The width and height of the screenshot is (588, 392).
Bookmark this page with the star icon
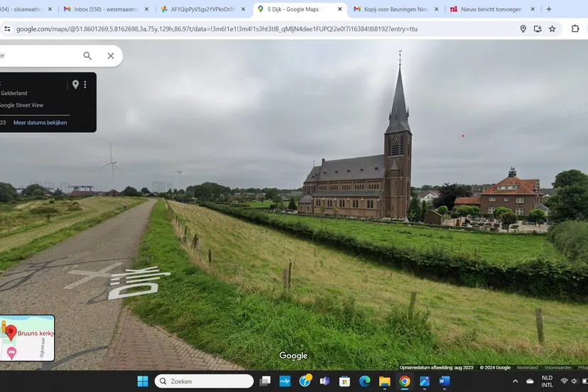point(552,29)
